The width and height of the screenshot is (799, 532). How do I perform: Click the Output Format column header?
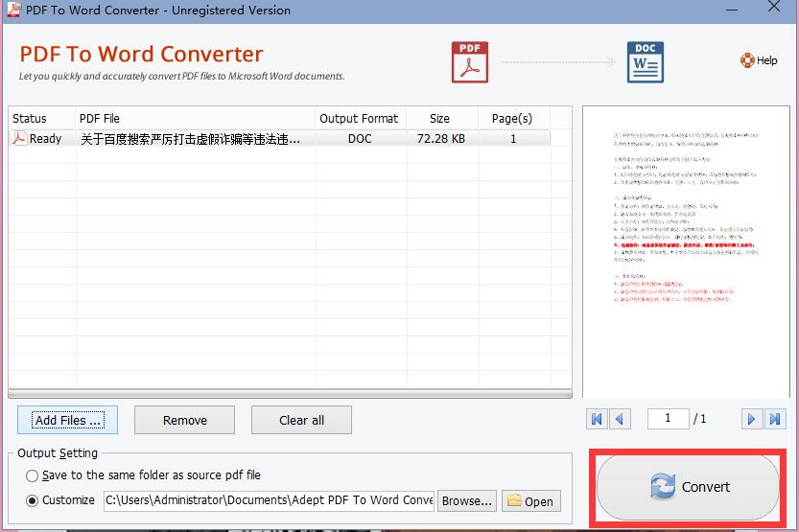pyautogui.click(x=359, y=119)
